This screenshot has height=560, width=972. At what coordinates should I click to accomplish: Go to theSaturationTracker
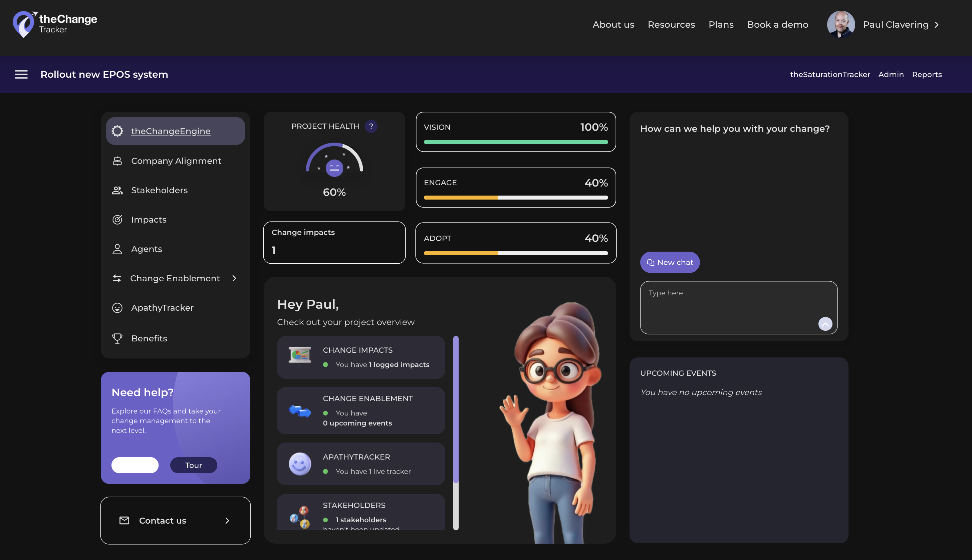(x=830, y=74)
